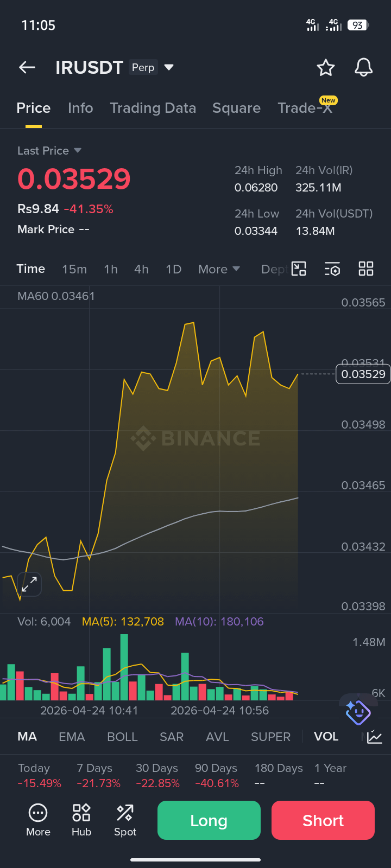Open the chart picture-in-picture icon
The width and height of the screenshot is (391, 868).
(299, 269)
